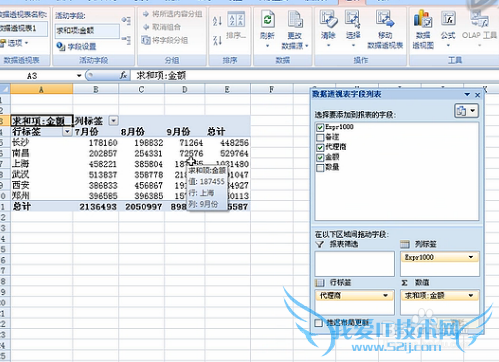Select column B header

(x=96, y=89)
